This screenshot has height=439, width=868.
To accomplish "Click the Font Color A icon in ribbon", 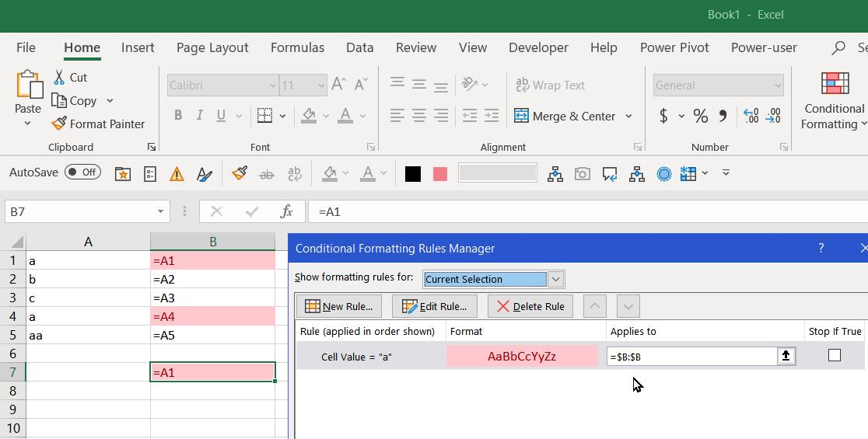I will point(345,116).
